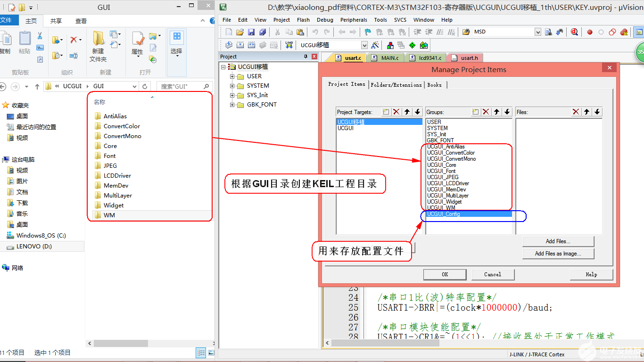Screen dimensions: 644x362
Task: Switch to details view icon at Explorer bottom
Action: [201, 353]
